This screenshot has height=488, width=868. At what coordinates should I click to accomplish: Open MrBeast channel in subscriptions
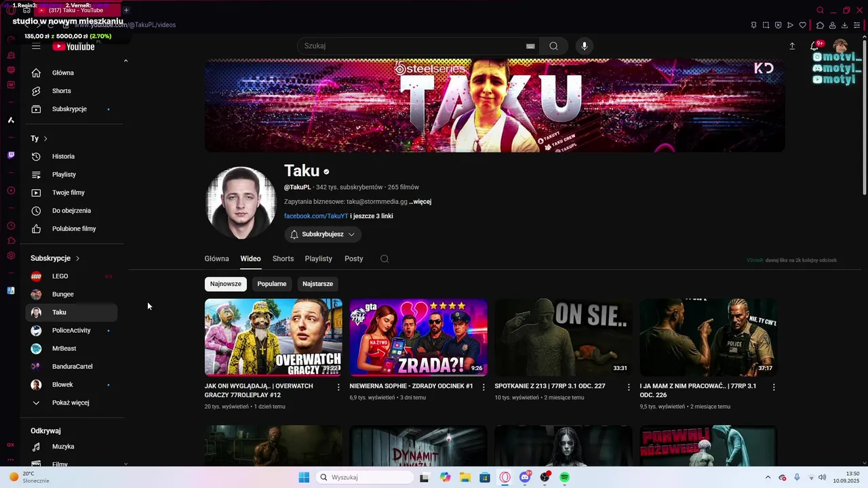coord(71,348)
